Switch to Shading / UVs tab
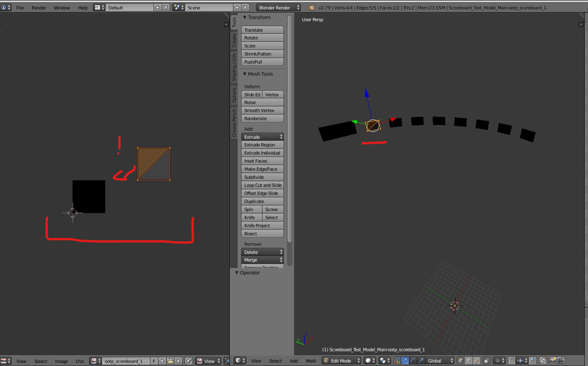The image size is (588, 366). tap(234, 67)
